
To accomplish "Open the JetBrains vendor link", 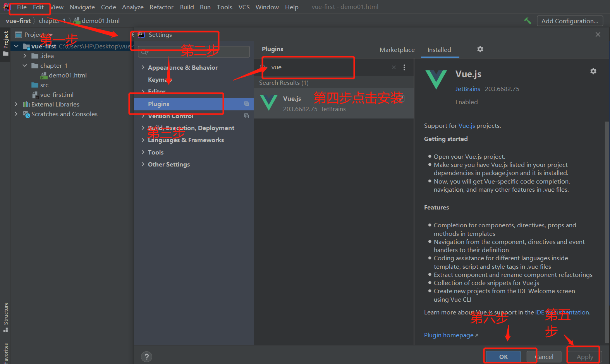I will coord(467,89).
